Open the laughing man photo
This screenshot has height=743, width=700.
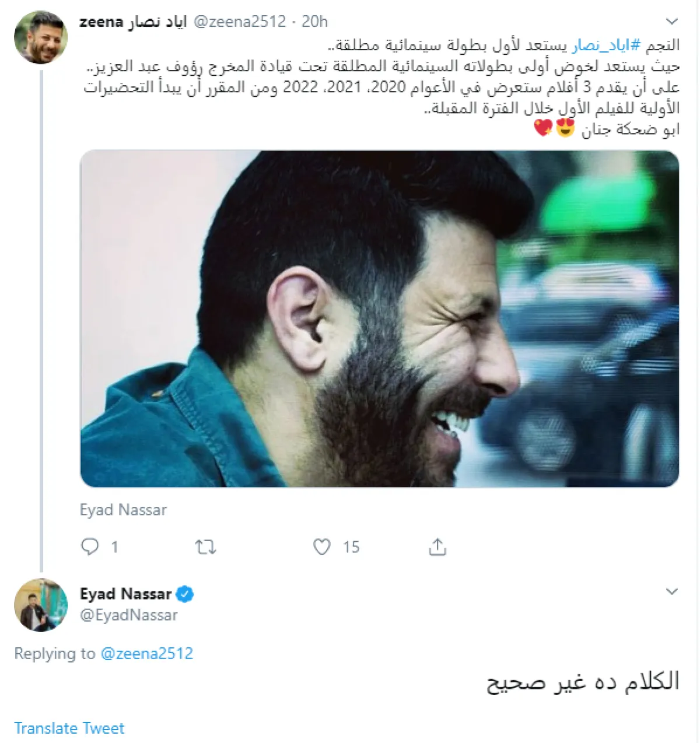tap(379, 318)
